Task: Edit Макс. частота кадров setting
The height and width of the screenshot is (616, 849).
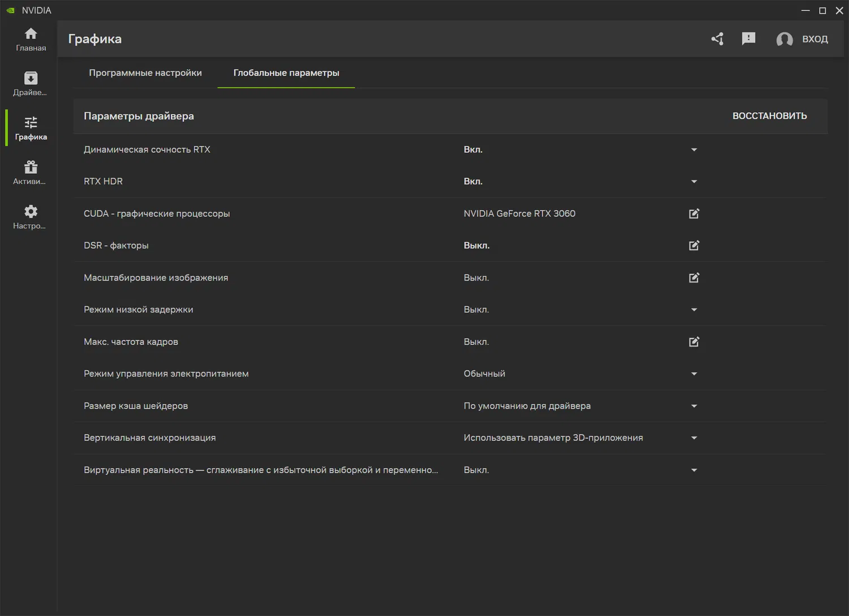Action: [x=694, y=342]
